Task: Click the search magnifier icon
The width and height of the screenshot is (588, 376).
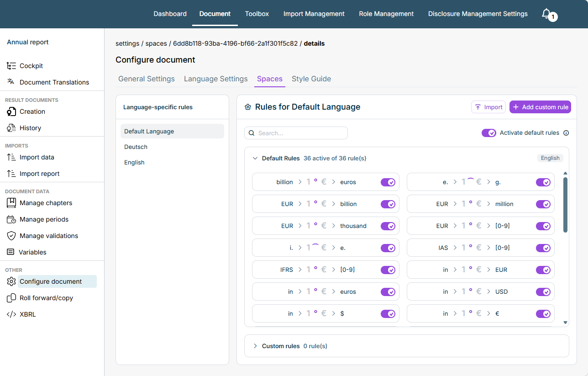Action: [x=252, y=133]
